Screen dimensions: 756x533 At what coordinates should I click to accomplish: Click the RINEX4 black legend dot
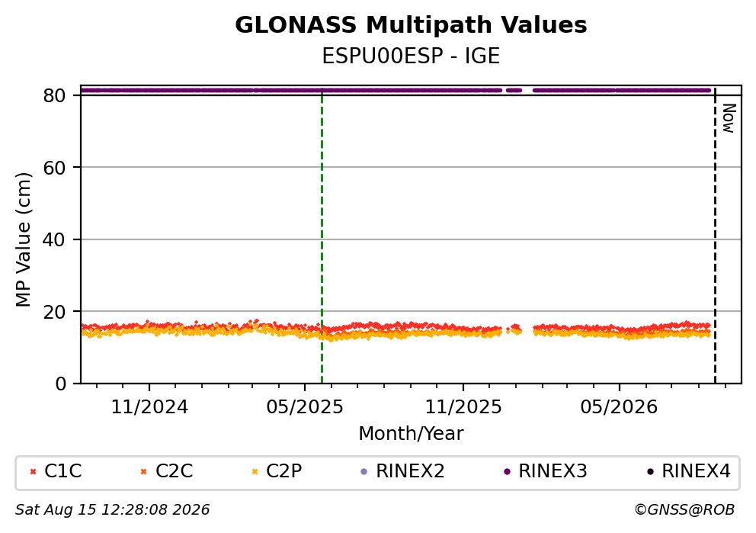[x=650, y=472]
